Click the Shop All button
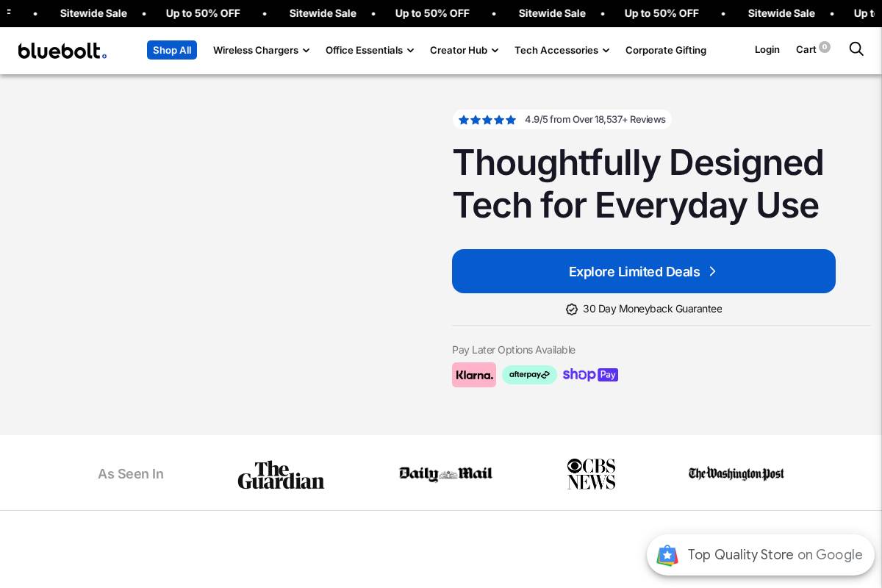 tap(172, 50)
